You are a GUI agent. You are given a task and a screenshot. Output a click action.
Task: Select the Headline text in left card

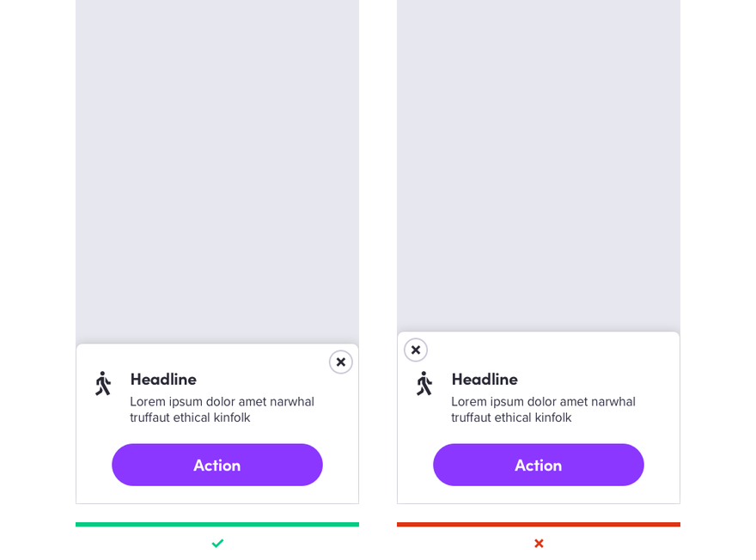pos(163,380)
